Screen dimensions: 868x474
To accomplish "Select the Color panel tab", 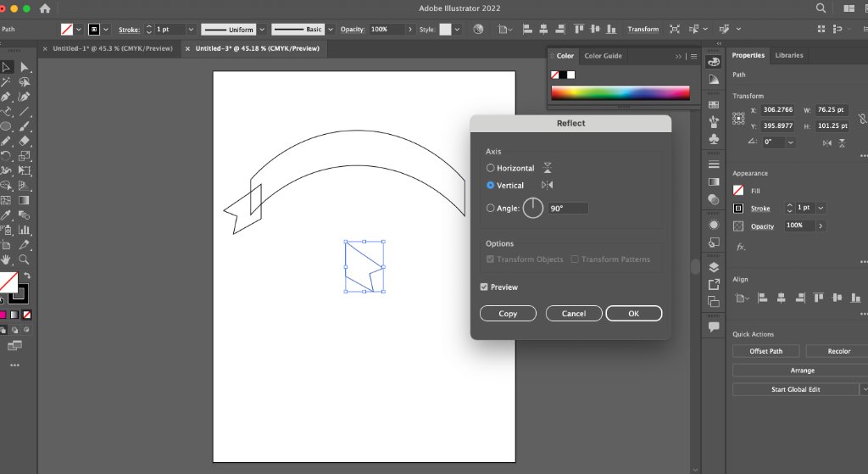I will tap(565, 56).
